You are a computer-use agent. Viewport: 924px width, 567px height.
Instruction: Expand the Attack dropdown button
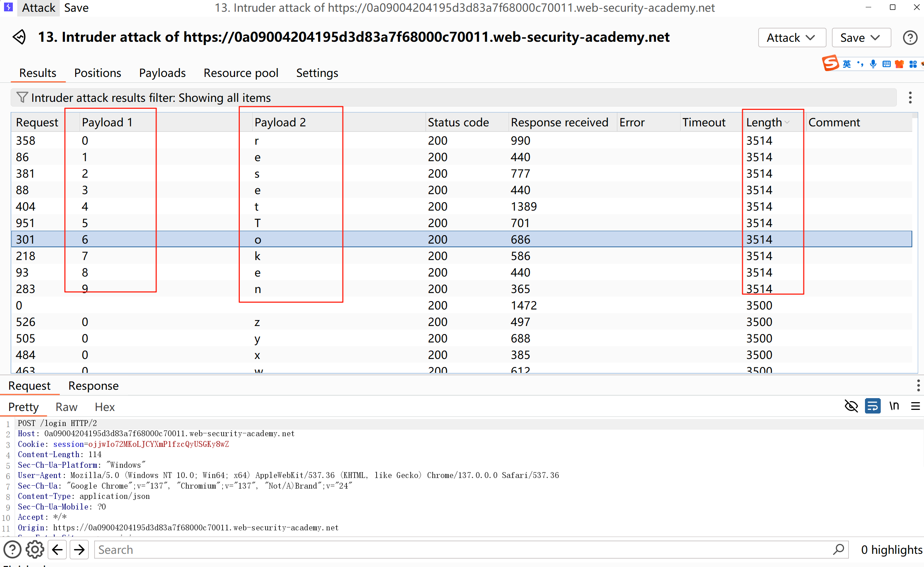(x=791, y=37)
